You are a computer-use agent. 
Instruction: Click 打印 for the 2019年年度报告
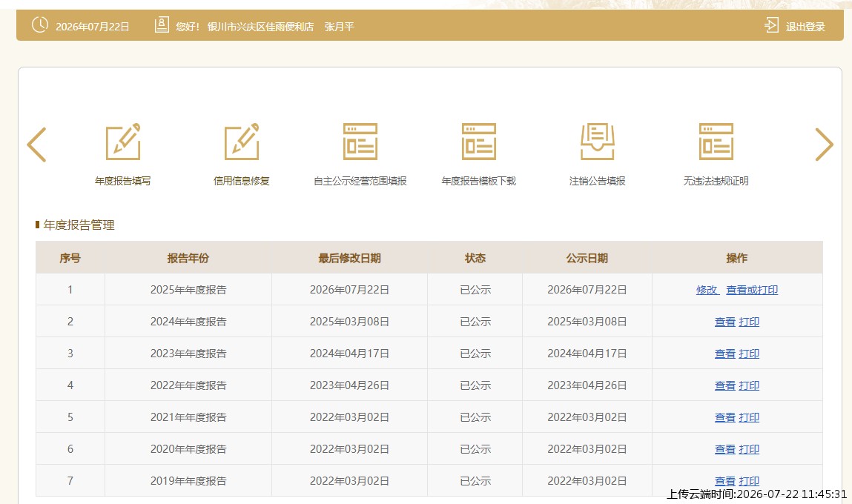749,481
